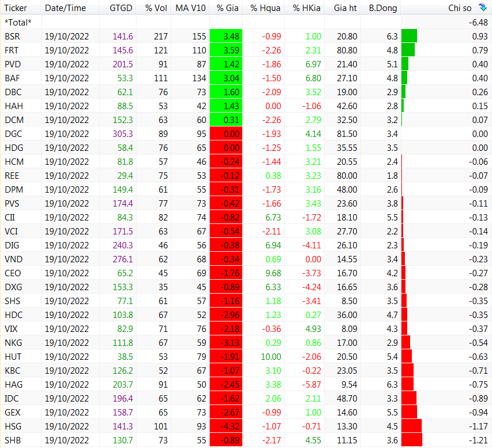Click % Hqua value 9.68 for CEO
Viewport: 492px width, 448px height.
click(x=273, y=273)
